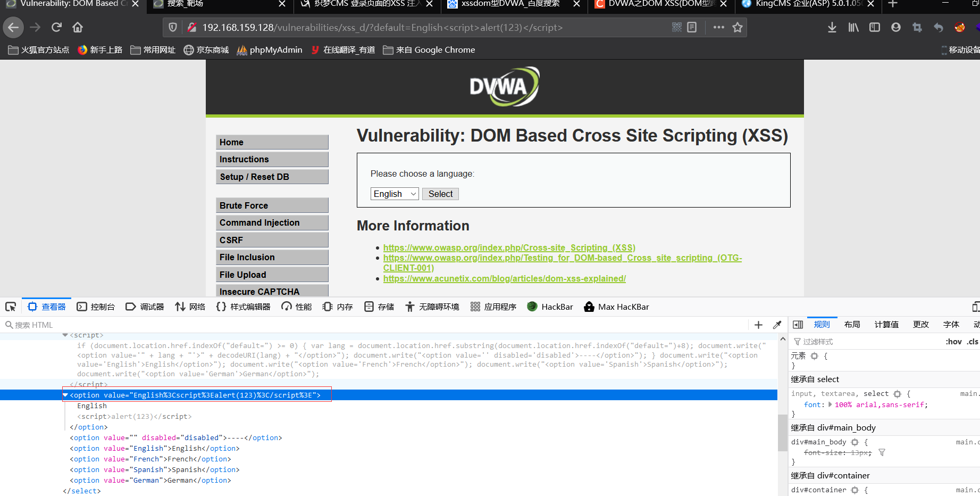Viewport: 980px width, 496px height.
Task: Switch to the KingCMS 企业(ASP) tab
Action: tap(808, 4)
